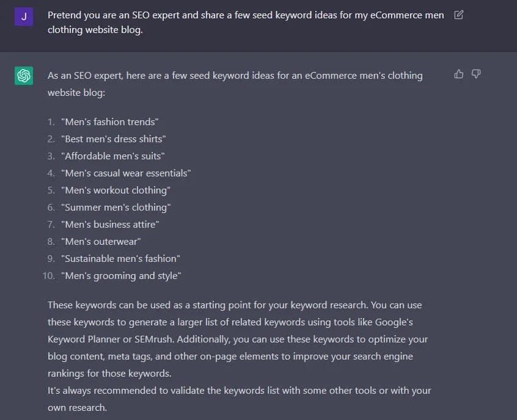Click the "Men's fashion trends" list item

[109, 122]
